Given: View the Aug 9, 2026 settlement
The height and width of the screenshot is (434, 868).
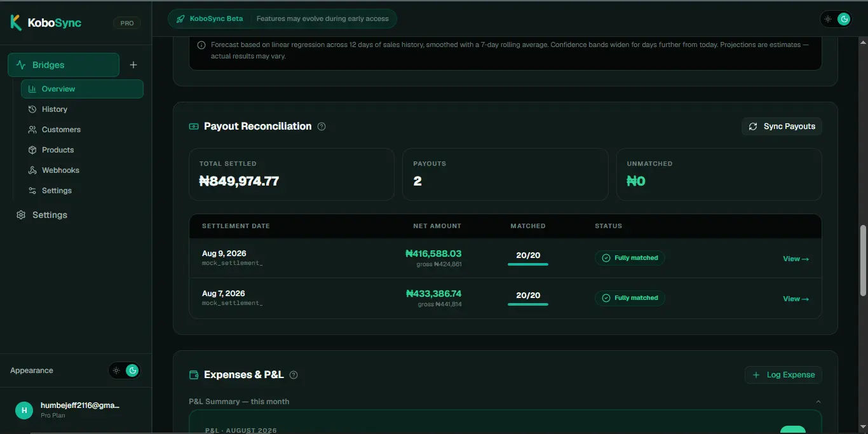Looking at the screenshot, I should 796,259.
